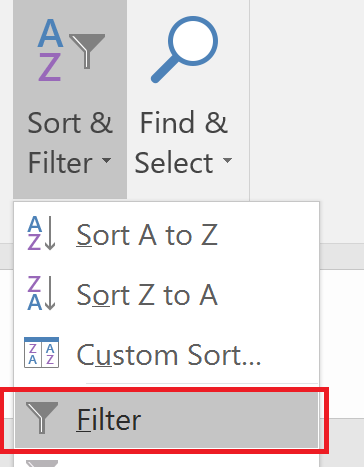Click the Custom Sort grid icon

tap(41, 353)
